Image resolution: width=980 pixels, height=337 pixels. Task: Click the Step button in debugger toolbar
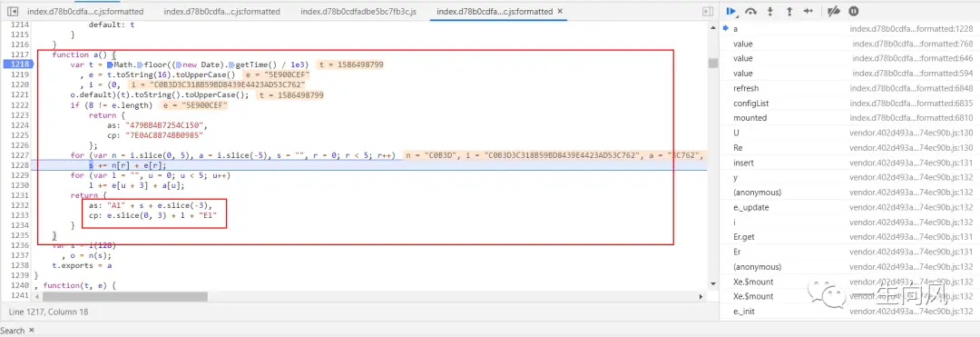(x=808, y=11)
